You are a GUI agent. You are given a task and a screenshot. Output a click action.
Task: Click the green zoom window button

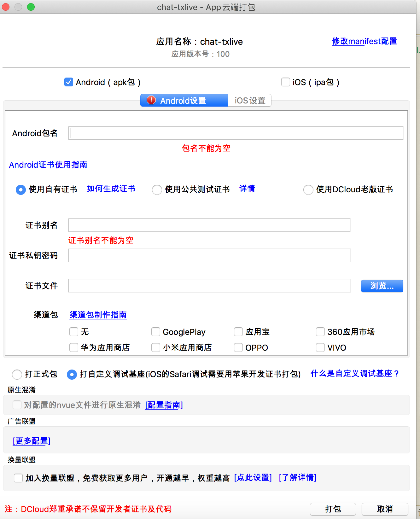31,7
